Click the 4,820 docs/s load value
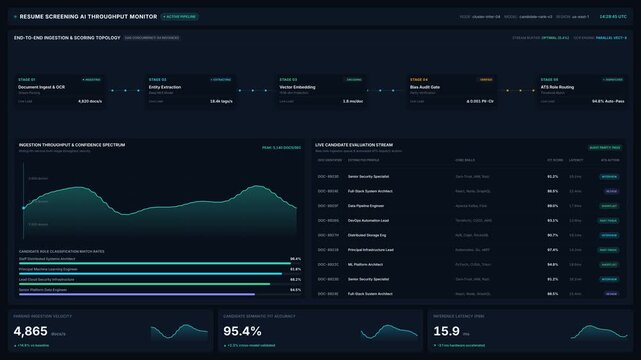The height and width of the screenshot is (360, 641). pos(90,101)
